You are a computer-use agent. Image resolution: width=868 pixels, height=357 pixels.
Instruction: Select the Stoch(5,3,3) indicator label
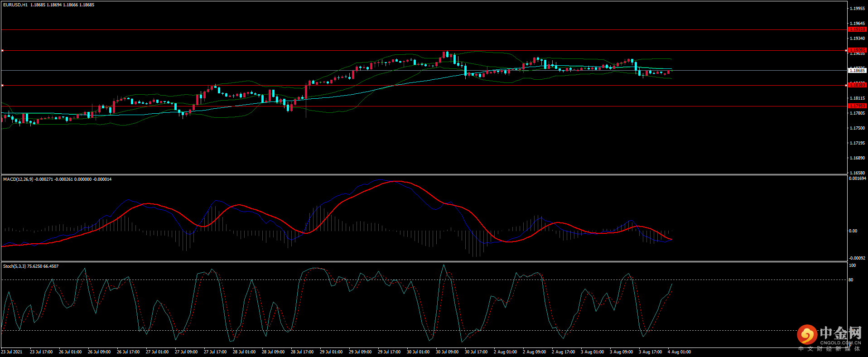[x=14, y=266]
